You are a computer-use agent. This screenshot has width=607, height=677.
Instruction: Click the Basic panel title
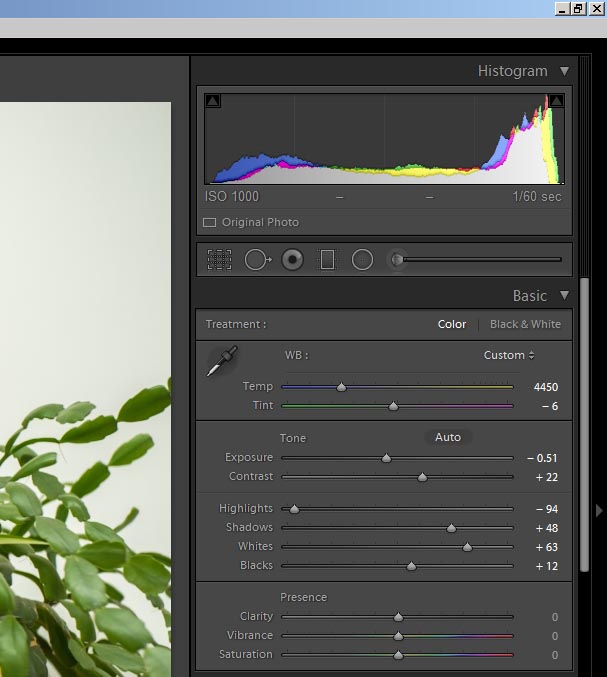click(530, 296)
